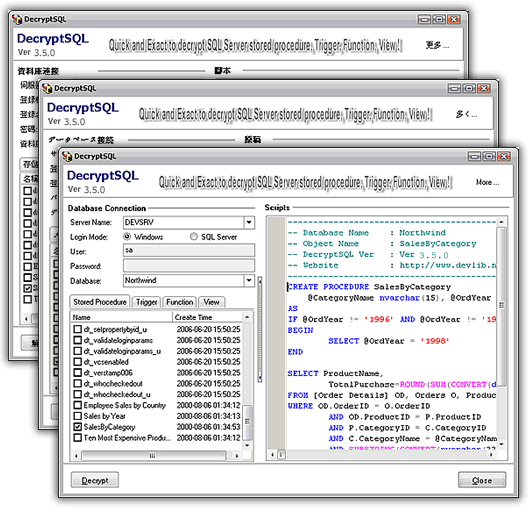This screenshot has width=530, height=508.
Task: Check the checked item in back window list
Action: [28, 288]
